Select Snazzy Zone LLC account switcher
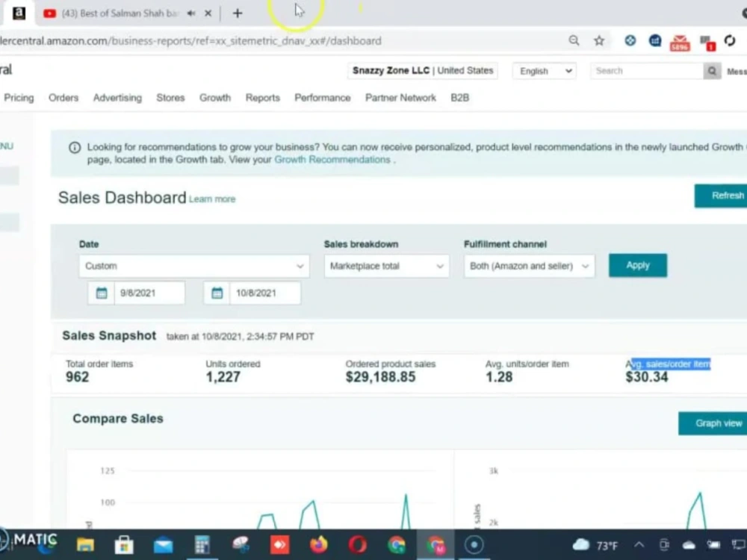 [423, 70]
